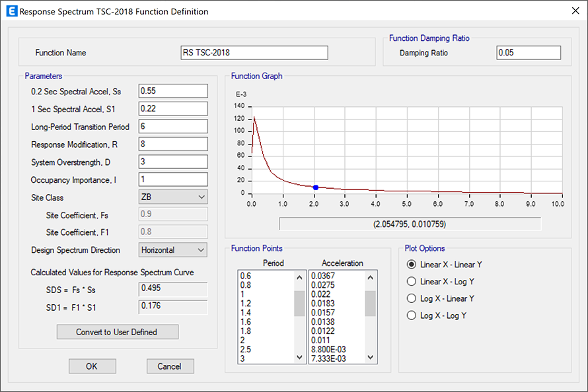The image size is (588, 392).
Task: Click the SD1 calculated value field
Action: (x=173, y=307)
